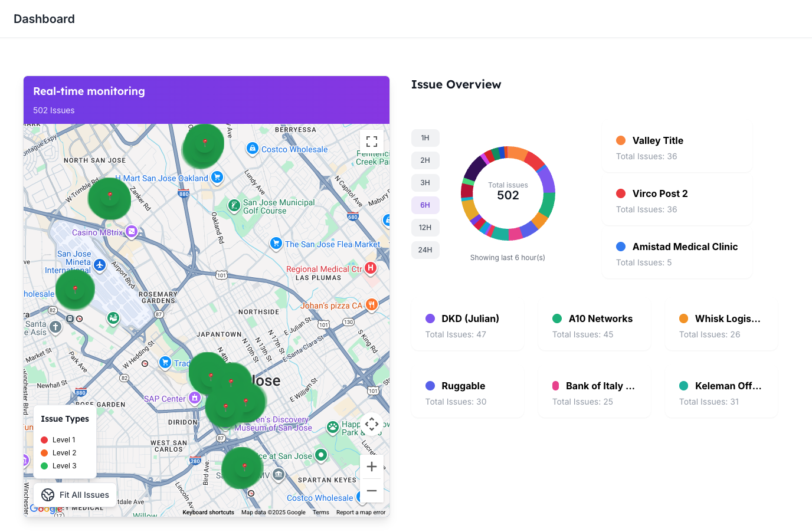Click the Total issues 502 donut center
The height and width of the screenshot is (532, 812).
pos(508,192)
